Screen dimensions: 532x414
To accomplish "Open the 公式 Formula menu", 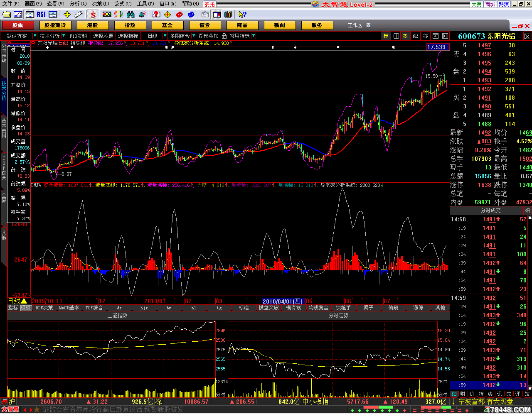I will coord(123,4).
